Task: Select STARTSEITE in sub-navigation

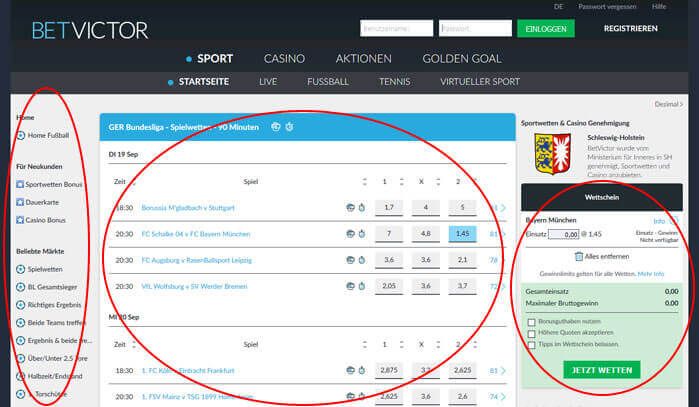Action: point(204,82)
